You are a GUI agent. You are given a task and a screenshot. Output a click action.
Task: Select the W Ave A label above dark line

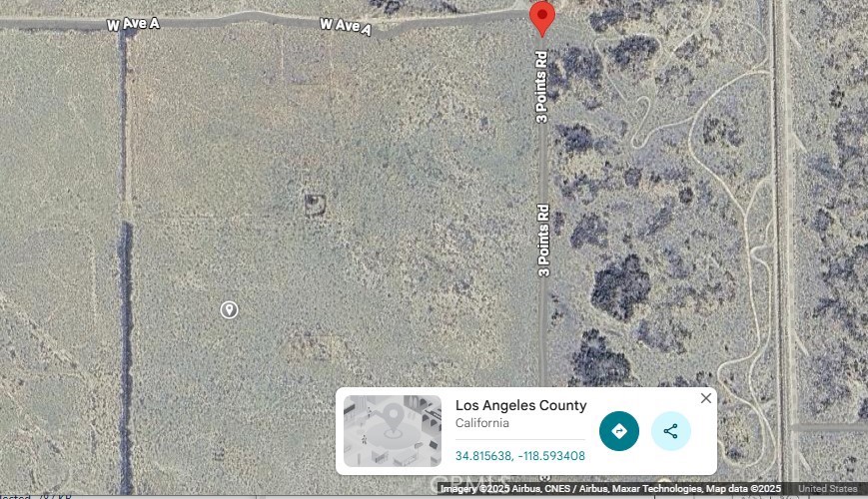[x=133, y=24]
